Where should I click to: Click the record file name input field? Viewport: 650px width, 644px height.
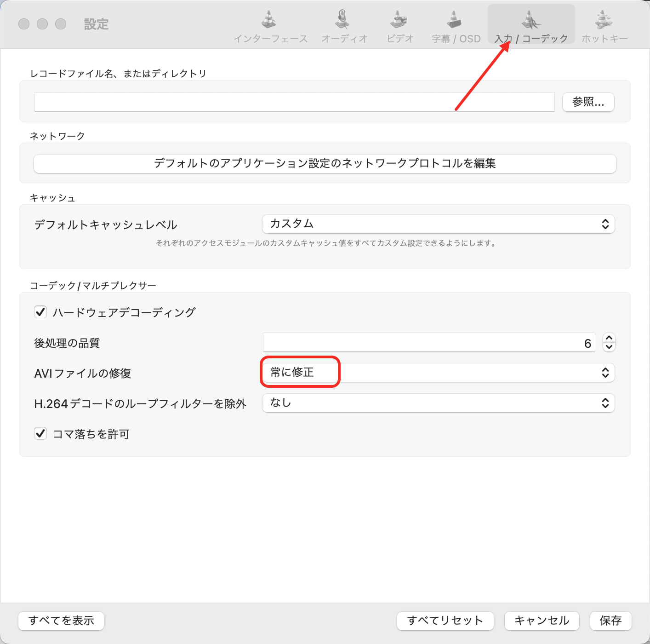tap(294, 102)
